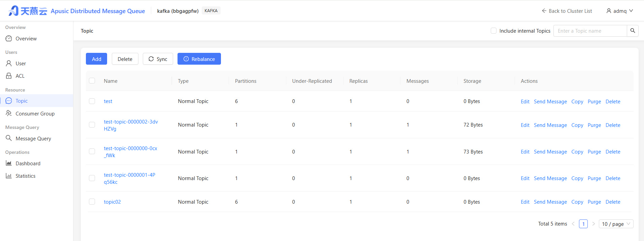Click the back arrow icon near Cluster List

(544, 11)
